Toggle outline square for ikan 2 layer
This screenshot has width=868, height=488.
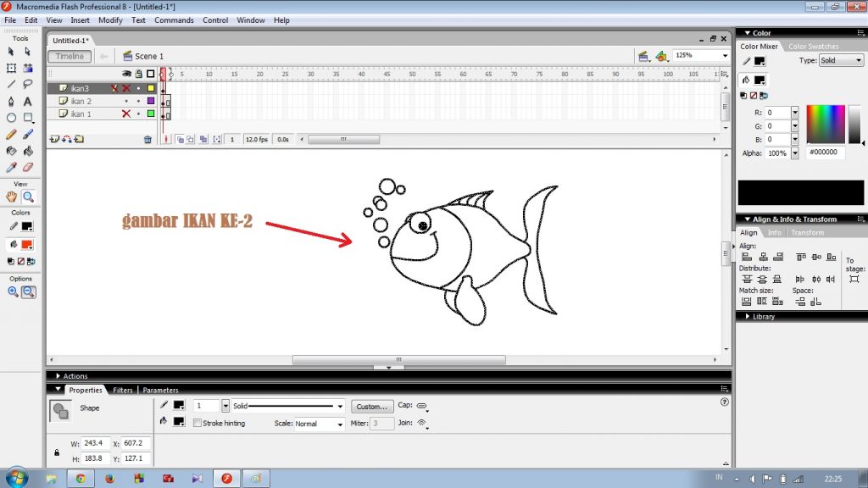coord(151,102)
